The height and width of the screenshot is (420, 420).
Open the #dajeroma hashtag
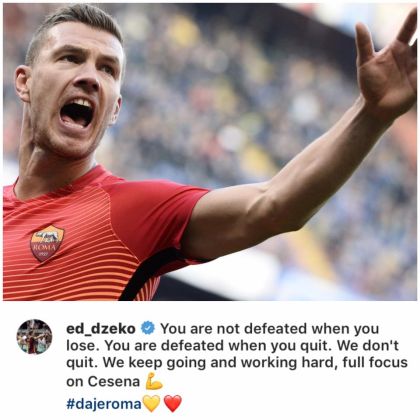tap(104, 404)
